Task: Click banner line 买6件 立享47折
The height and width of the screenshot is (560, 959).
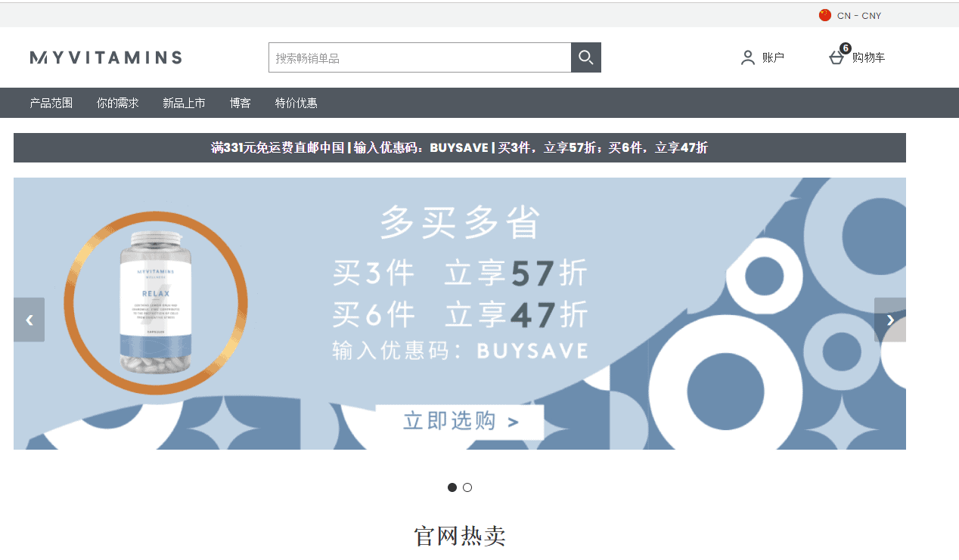Action: click(x=460, y=314)
